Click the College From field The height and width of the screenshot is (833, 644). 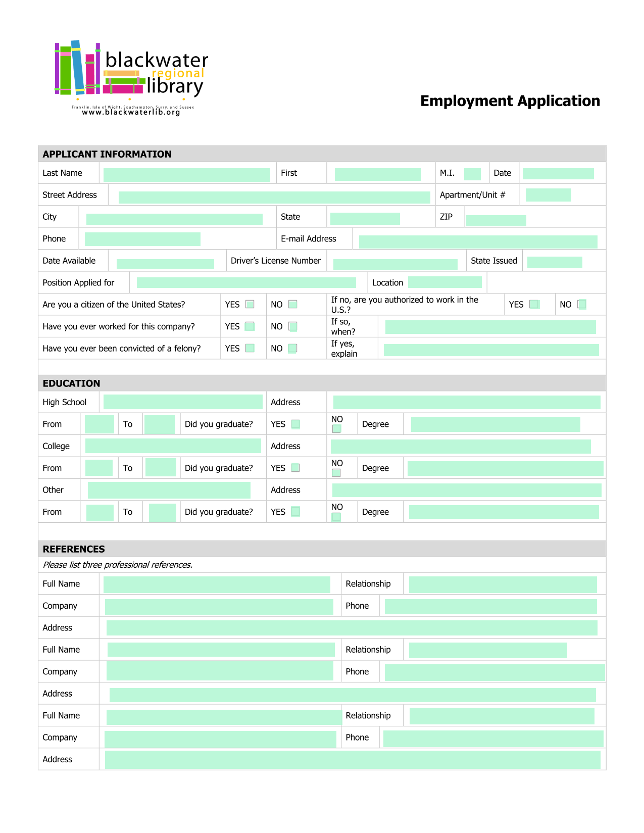pos(99,468)
